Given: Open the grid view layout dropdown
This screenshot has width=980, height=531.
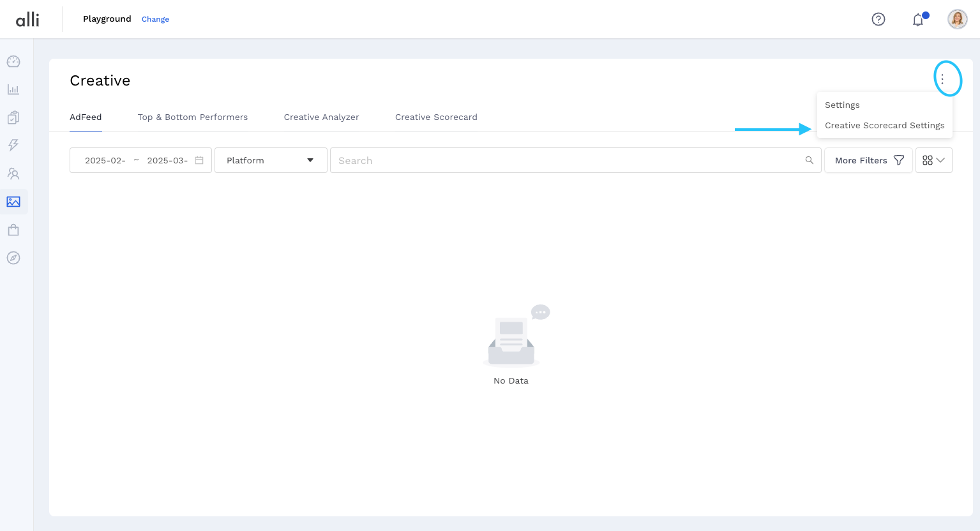Looking at the screenshot, I should click(933, 160).
